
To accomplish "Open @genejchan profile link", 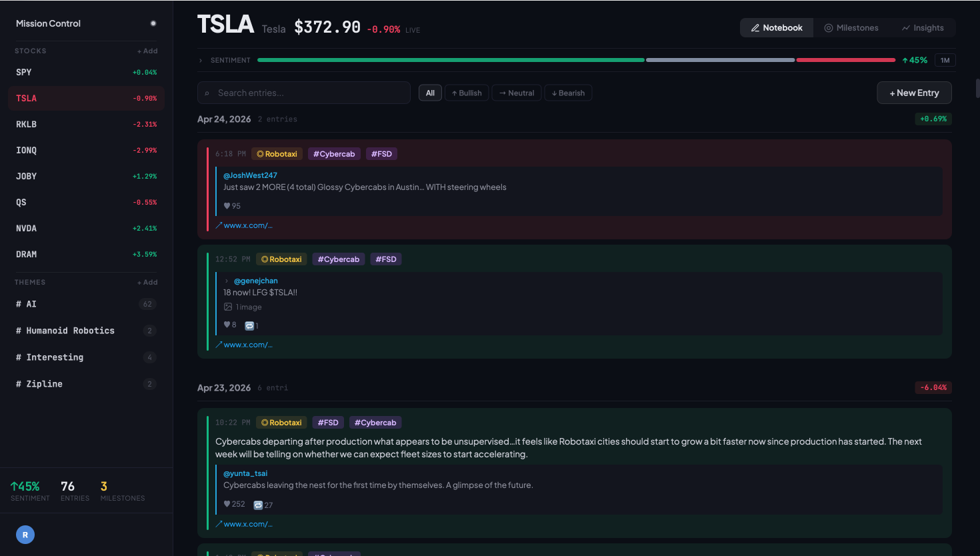I will (x=256, y=281).
